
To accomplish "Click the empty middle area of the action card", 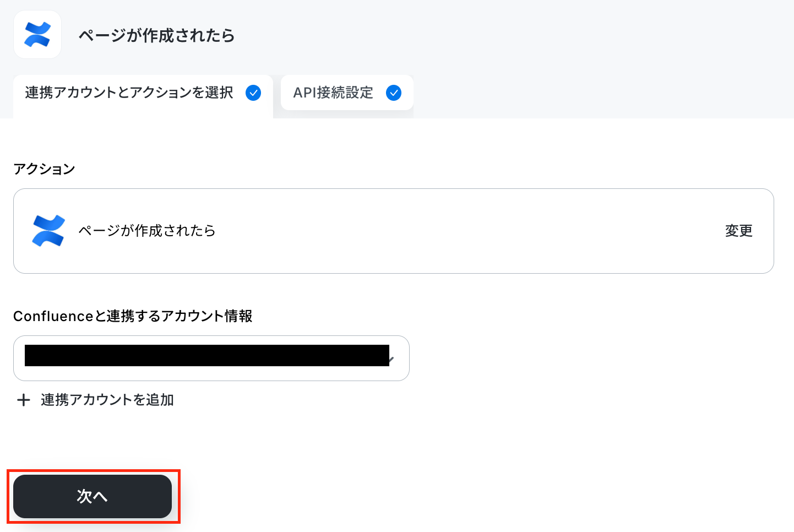I will pos(468,231).
